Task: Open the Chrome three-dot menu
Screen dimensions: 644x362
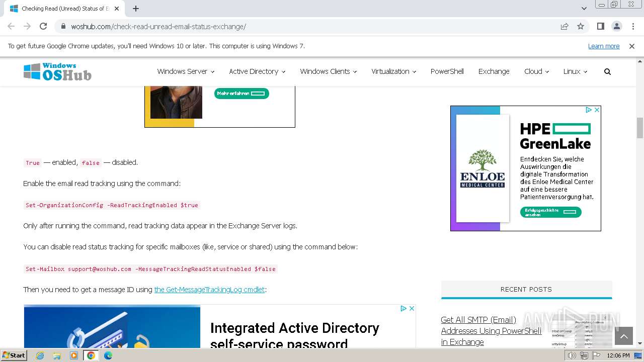Action: (x=632, y=26)
